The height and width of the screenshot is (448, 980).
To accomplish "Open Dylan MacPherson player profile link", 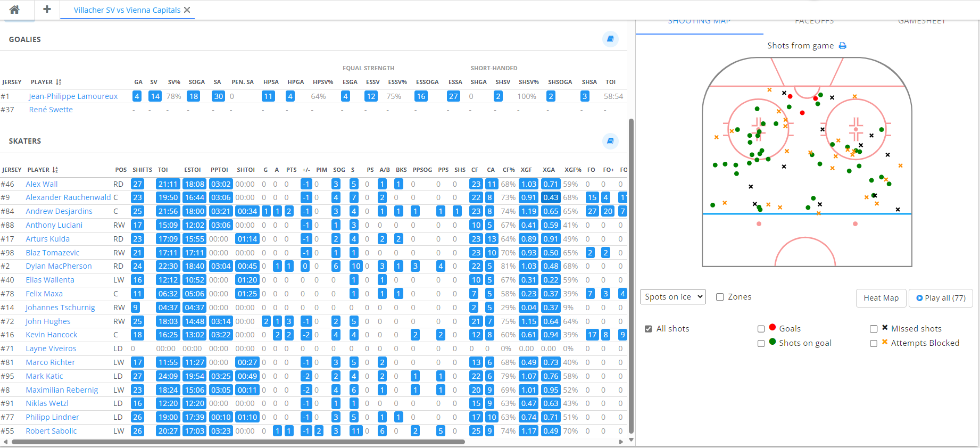I will coord(59,266).
